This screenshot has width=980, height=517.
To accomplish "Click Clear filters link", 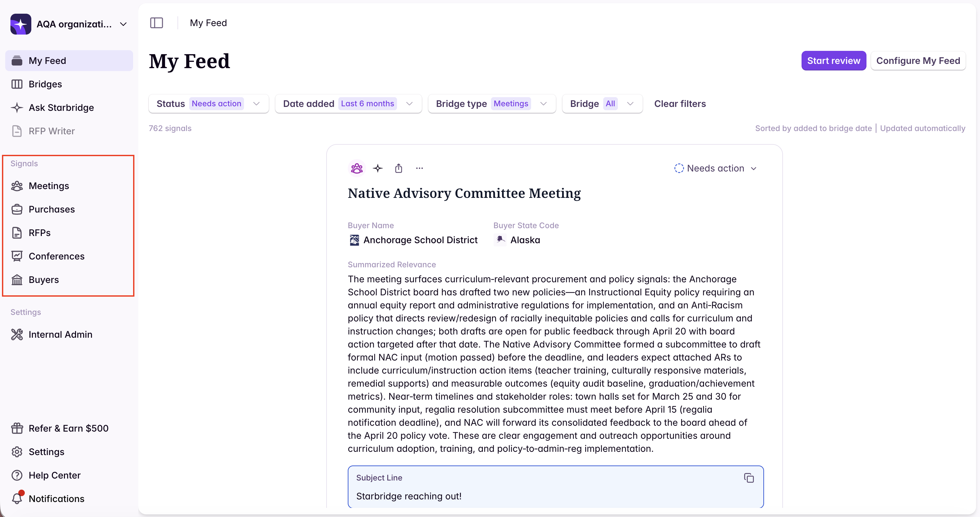I will tap(680, 103).
